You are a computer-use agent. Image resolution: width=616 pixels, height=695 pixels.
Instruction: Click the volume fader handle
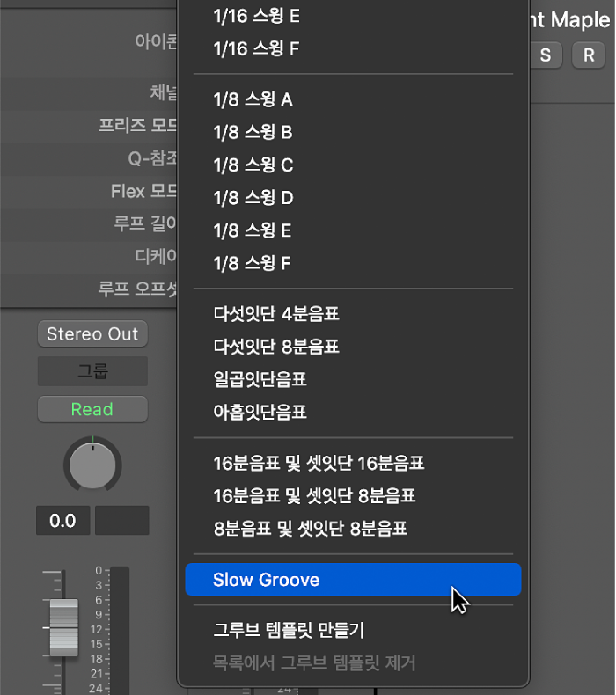[x=63, y=627]
